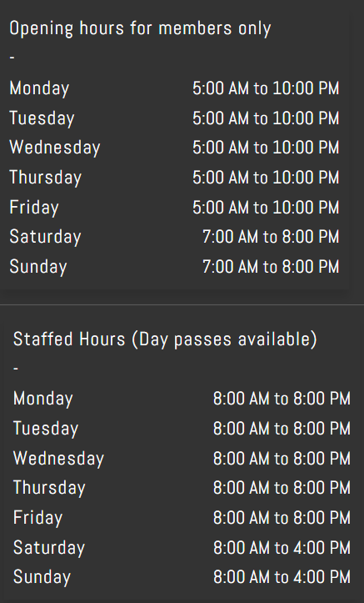This screenshot has width=364, height=603.
Task: Select Monday in the staffed hours list
Action: (43, 399)
